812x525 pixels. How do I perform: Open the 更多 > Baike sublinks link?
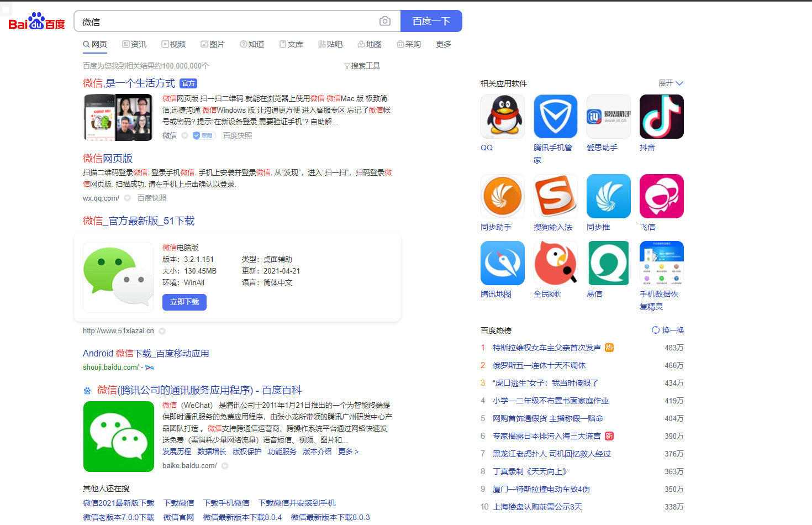point(348,452)
